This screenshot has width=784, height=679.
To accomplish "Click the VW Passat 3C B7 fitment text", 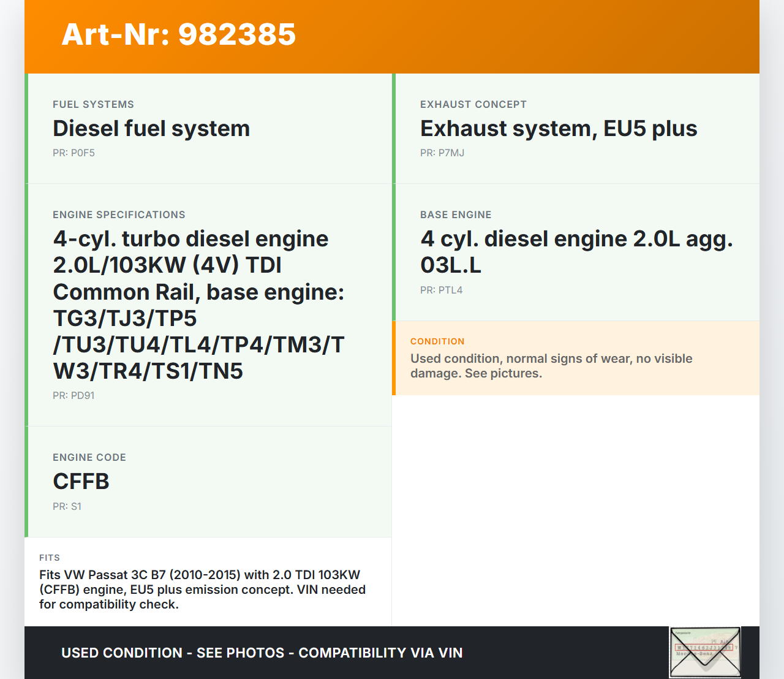I will pyautogui.click(x=202, y=590).
